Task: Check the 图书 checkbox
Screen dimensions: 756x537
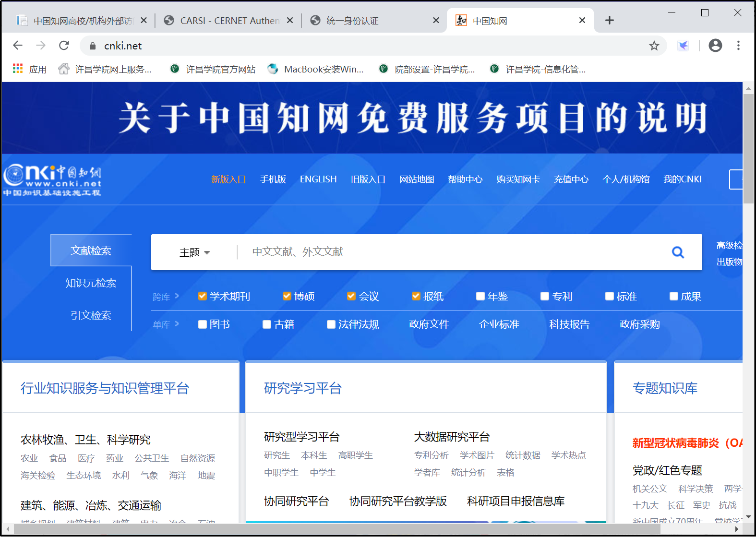Action: coord(203,324)
